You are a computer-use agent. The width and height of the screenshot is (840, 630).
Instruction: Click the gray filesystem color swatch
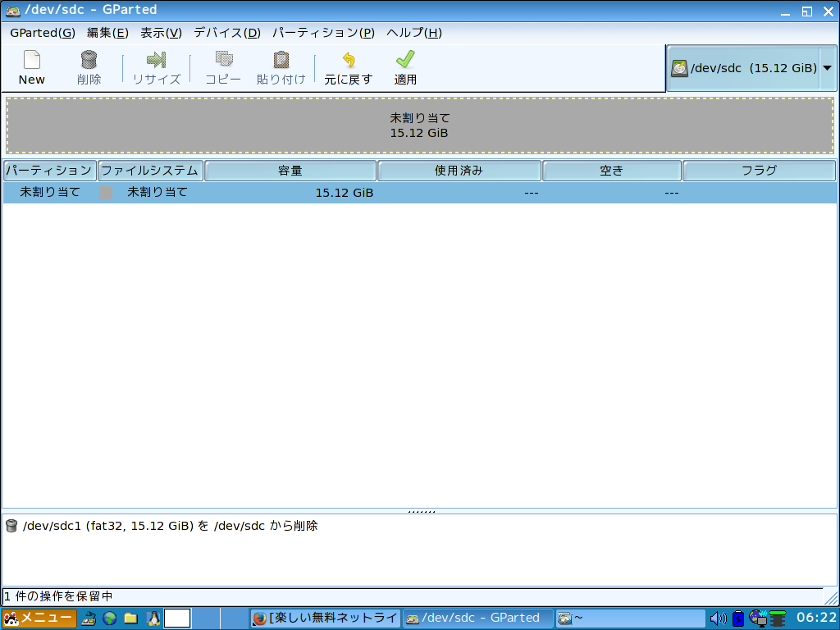point(106,192)
